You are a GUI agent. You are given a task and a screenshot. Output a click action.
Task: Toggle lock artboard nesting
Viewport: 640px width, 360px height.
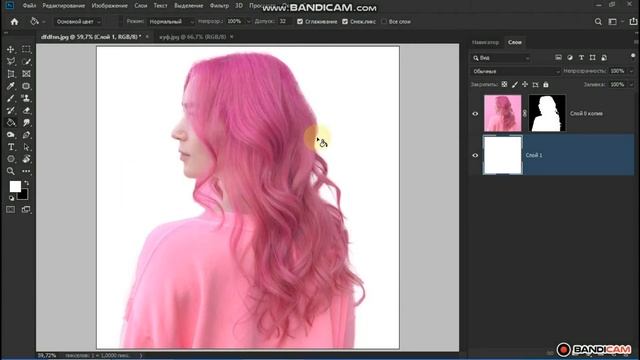[536, 84]
